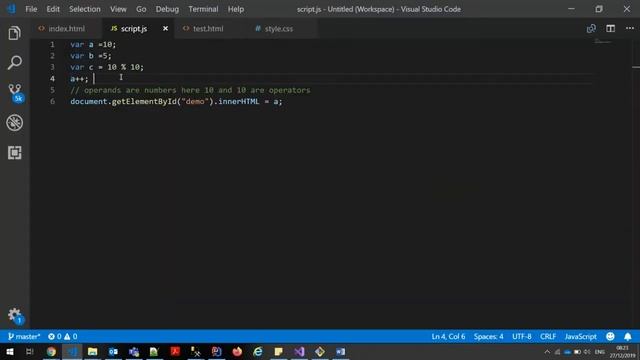Open the Edit menu

53,9
